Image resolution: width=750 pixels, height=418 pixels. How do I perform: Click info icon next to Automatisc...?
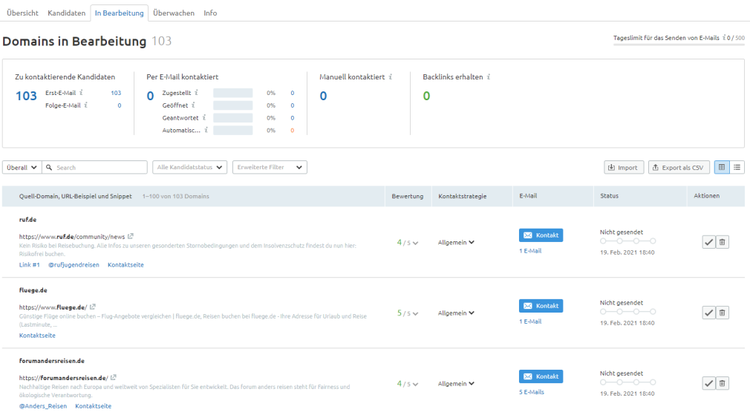click(206, 130)
